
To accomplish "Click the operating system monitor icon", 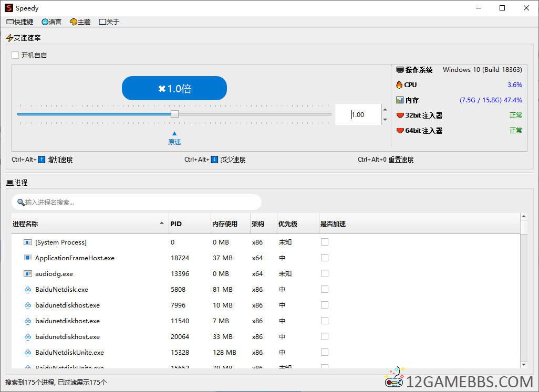I will [x=400, y=70].
